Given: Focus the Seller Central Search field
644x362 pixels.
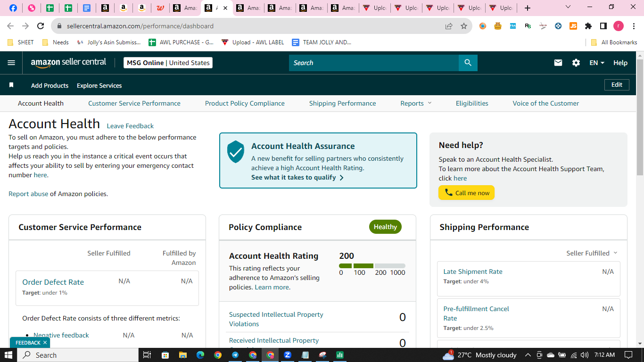Looking at the screenshot, I should (374, 63).
